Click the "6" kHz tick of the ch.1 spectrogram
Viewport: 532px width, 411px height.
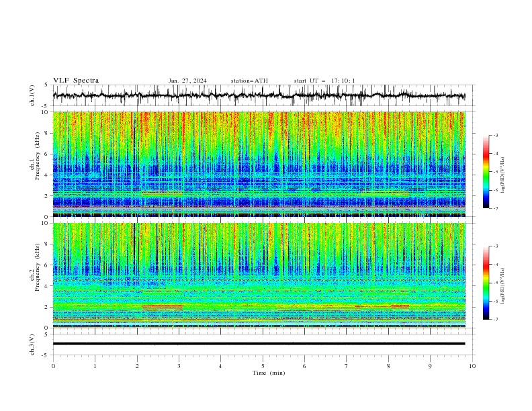pos(47,154)
